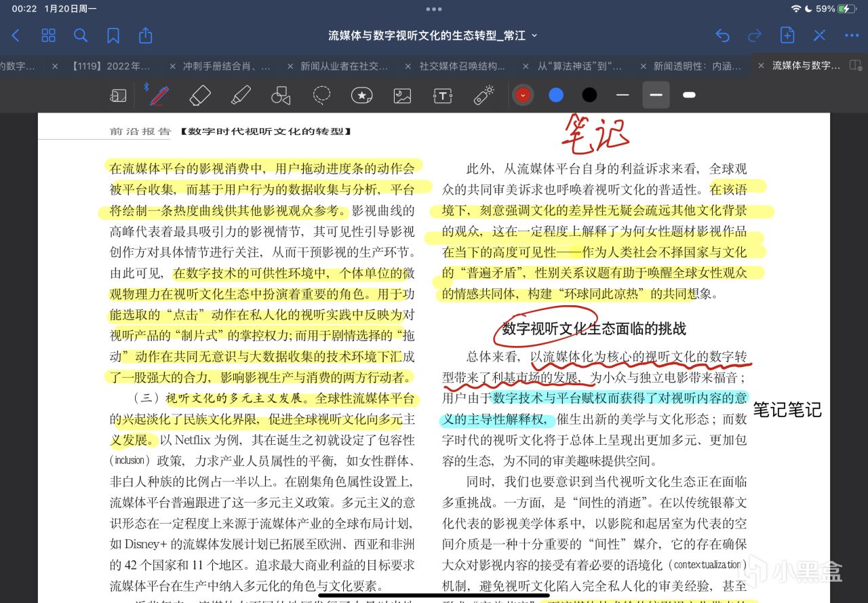This screenshot has height=603, width=868.
Task: Tap the word Netflix in the text
Action: tap(194, 440)
